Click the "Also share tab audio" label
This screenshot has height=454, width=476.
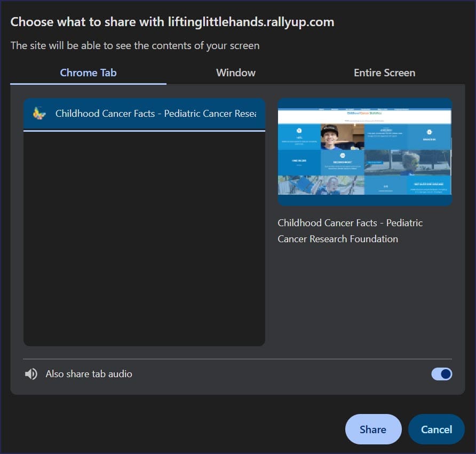click(x=89, y=374)
